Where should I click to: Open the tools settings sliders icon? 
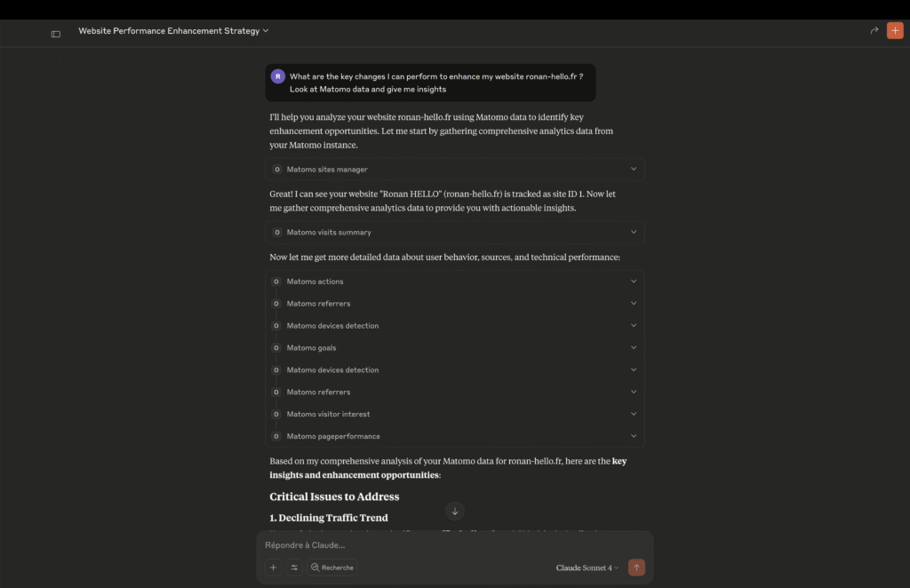(x=294, y=568)
